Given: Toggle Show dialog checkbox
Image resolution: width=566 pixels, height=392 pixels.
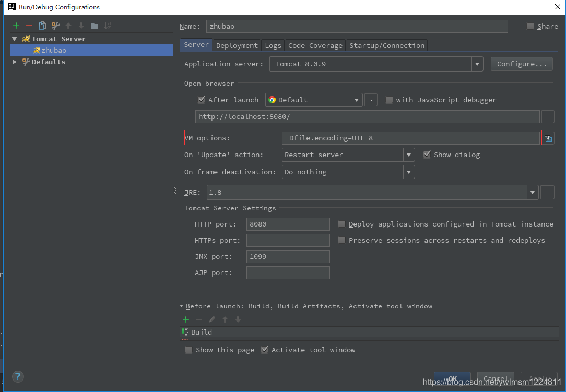Looking at the screenshot, I should click(427, 155).
